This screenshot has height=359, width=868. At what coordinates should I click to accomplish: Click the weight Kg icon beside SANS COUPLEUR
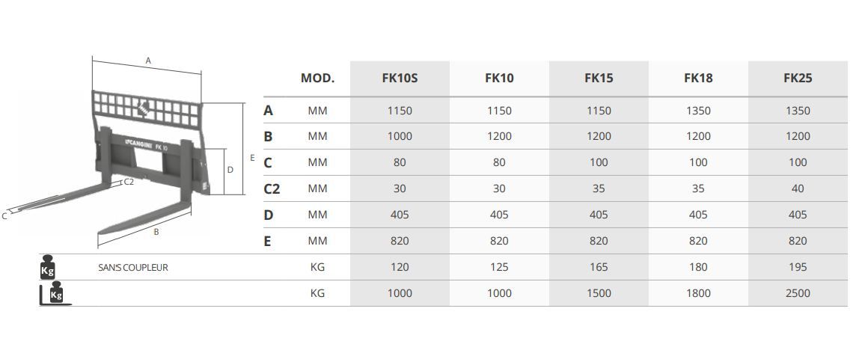[49, 267]
